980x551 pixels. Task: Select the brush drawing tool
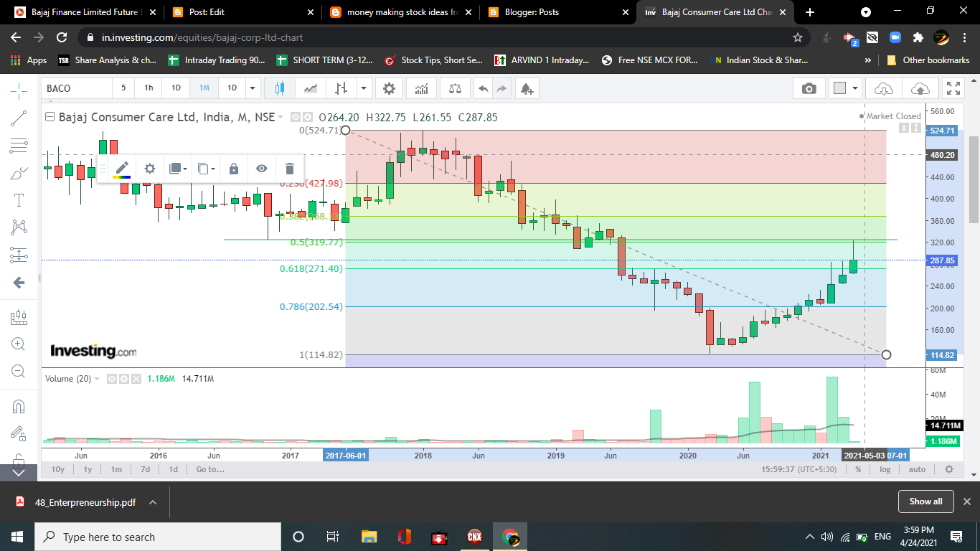click(x=19, y=173)
